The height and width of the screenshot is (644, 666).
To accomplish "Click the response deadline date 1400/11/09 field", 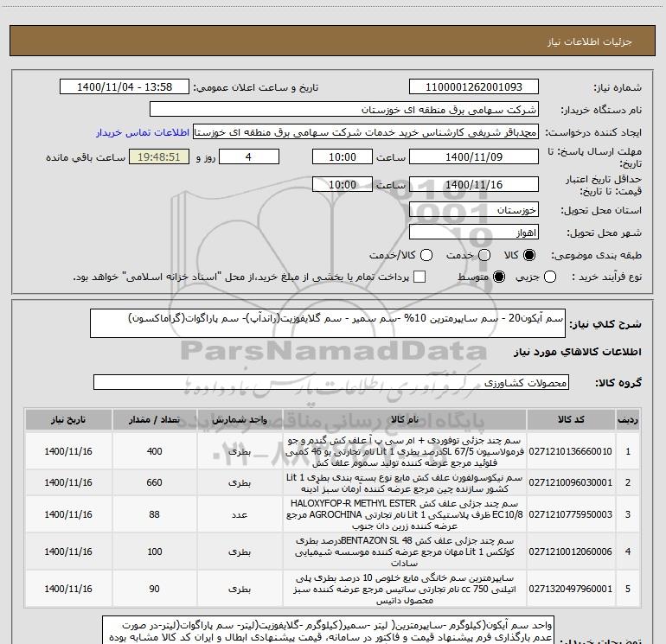I will 472,157.
